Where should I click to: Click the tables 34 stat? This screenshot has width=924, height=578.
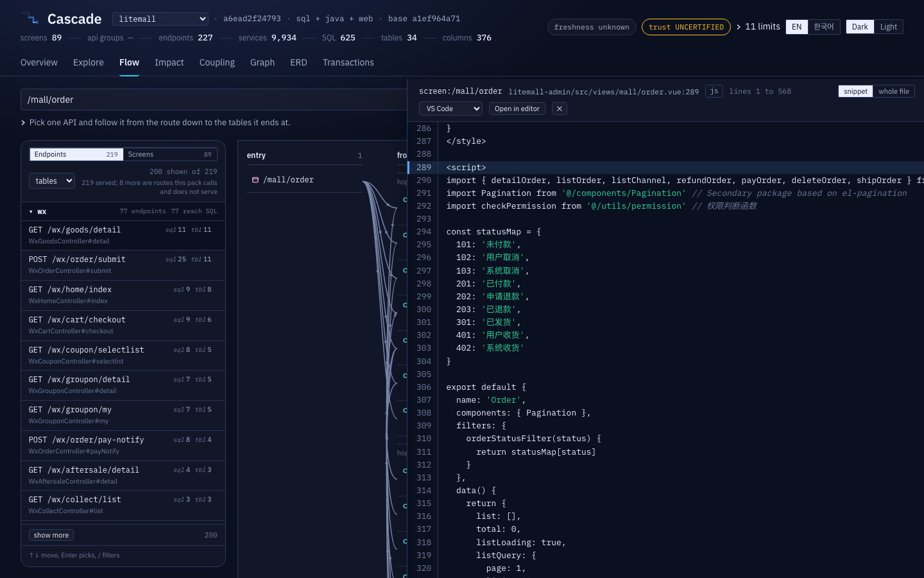click(398, 38)
